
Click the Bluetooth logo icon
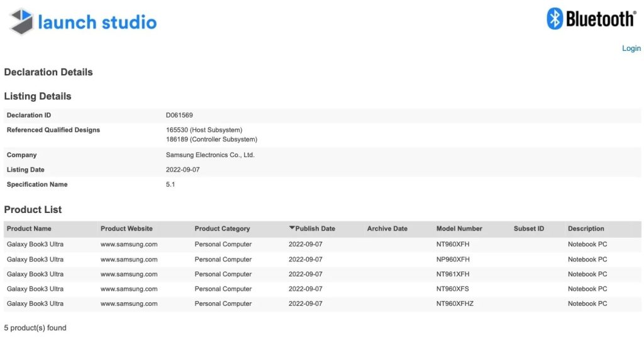554,18
